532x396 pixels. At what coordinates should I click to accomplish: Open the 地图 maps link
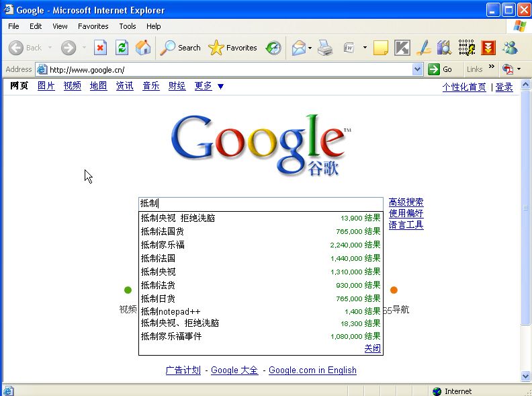[98, 86]
